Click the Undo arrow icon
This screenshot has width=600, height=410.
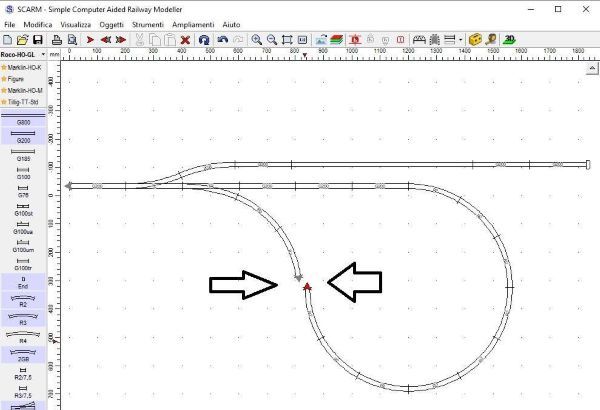(223, 39)
